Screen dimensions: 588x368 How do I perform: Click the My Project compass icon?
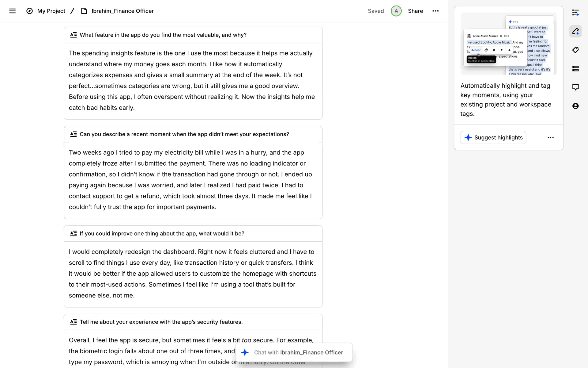(x=29, y=11)
